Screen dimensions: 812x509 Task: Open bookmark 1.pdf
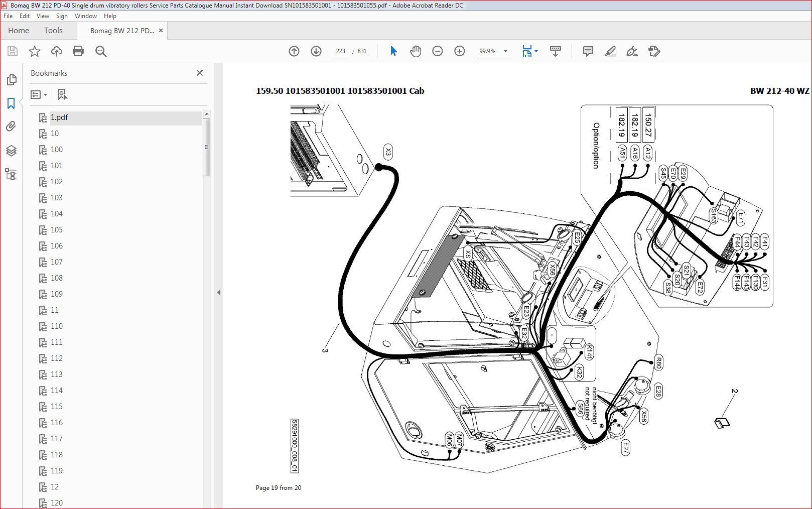pyautogui.click(x=59, y=117)
